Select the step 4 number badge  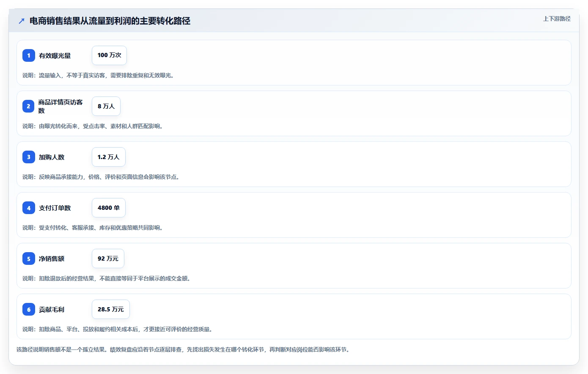coord(29,208)
